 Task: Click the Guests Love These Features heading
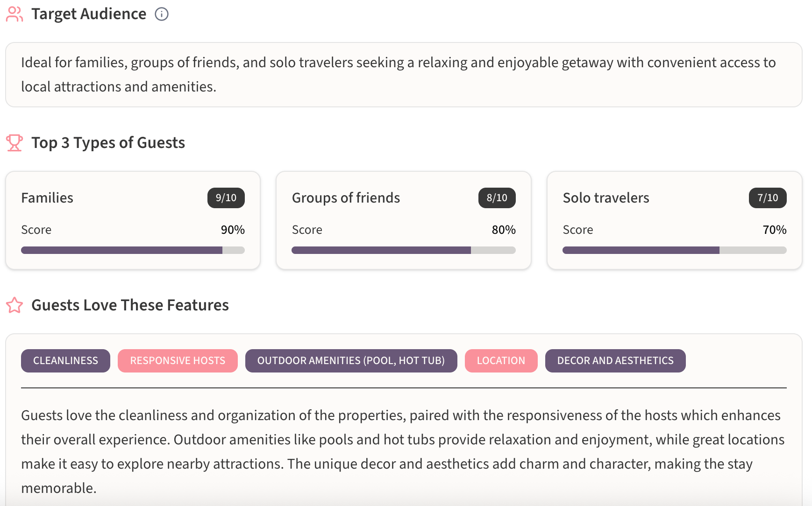(x=130, y=305)
